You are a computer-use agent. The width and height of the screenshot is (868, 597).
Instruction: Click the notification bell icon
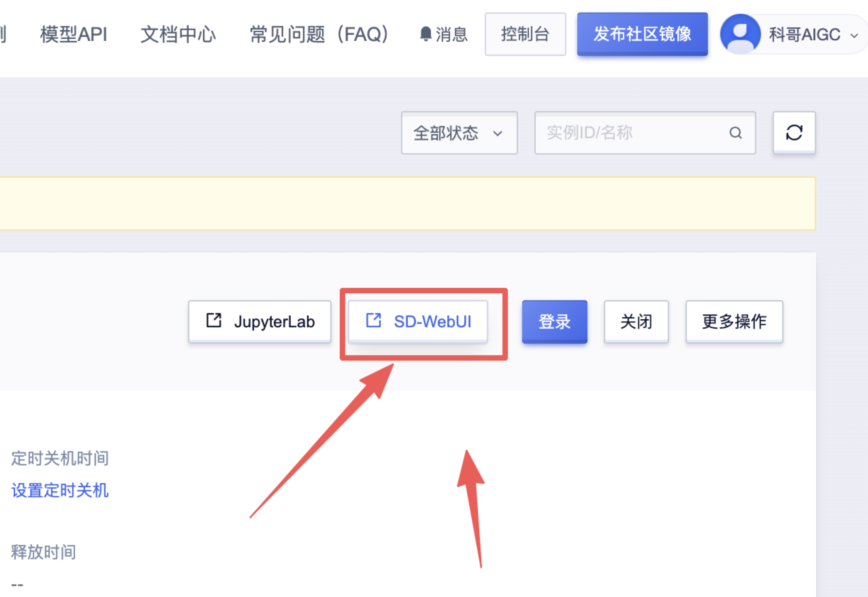[426, 34]
